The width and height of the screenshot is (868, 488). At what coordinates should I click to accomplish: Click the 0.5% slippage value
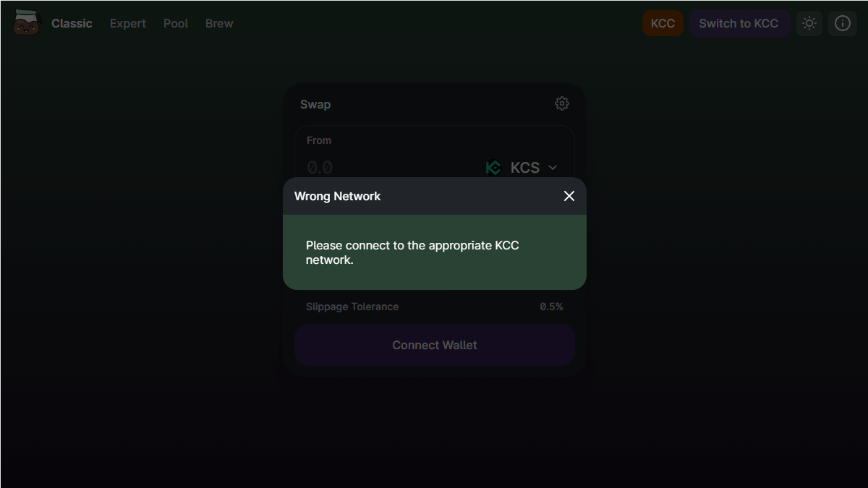click(551, 307)
